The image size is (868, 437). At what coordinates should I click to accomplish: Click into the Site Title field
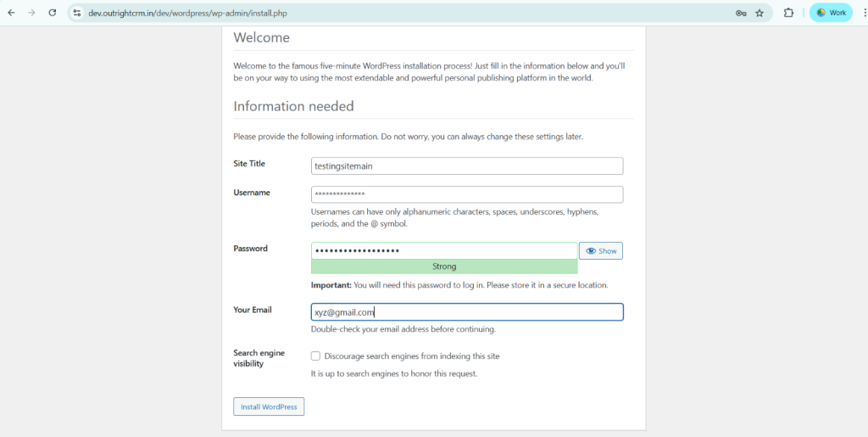(467, 165)
